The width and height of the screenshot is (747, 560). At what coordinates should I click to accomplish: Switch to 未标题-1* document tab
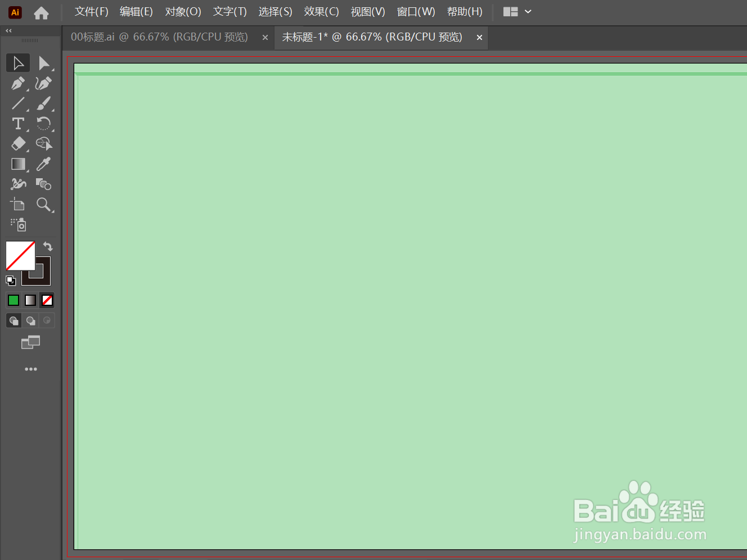pyautogui.click(x=372, y=37)
